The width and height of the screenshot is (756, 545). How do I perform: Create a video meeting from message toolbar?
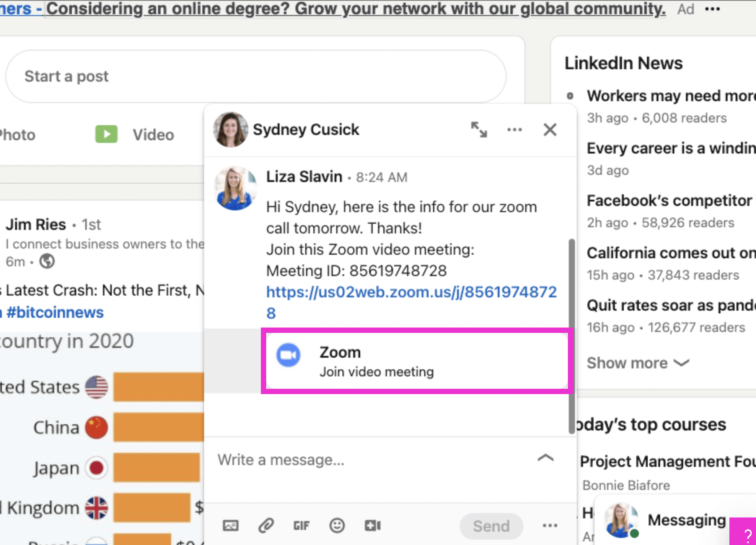tap(372, 526)
